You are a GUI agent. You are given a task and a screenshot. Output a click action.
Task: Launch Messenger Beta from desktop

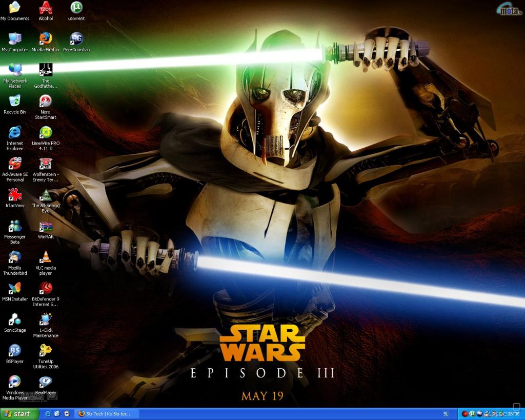pyautogui.click(x=15, y=232)
